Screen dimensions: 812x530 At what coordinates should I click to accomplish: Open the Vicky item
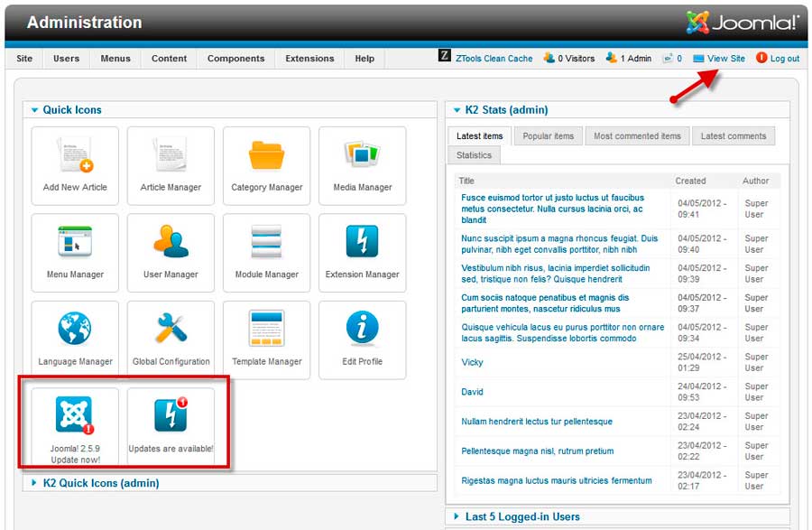click(x=472, y=362)
